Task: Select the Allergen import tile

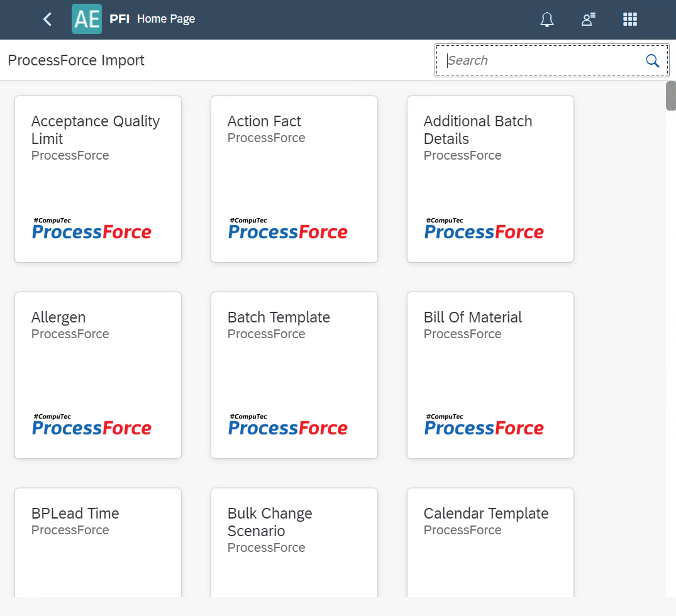Action: [97, 375]
